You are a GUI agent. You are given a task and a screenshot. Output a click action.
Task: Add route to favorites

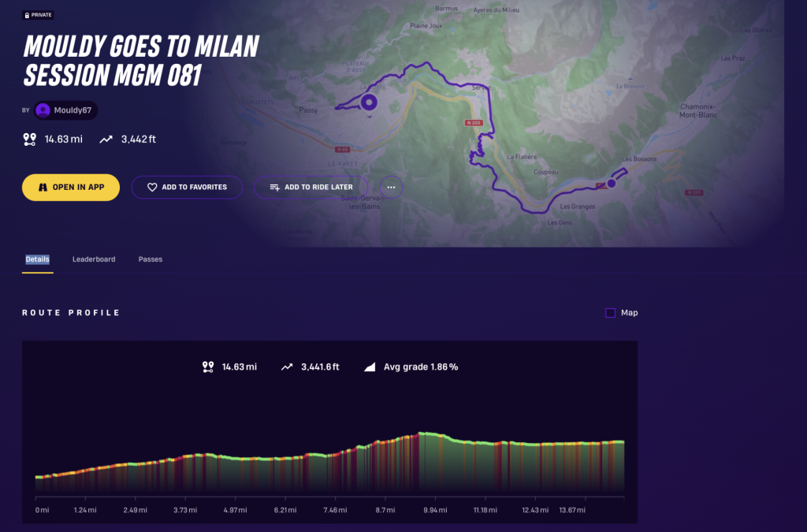(187, 188)
